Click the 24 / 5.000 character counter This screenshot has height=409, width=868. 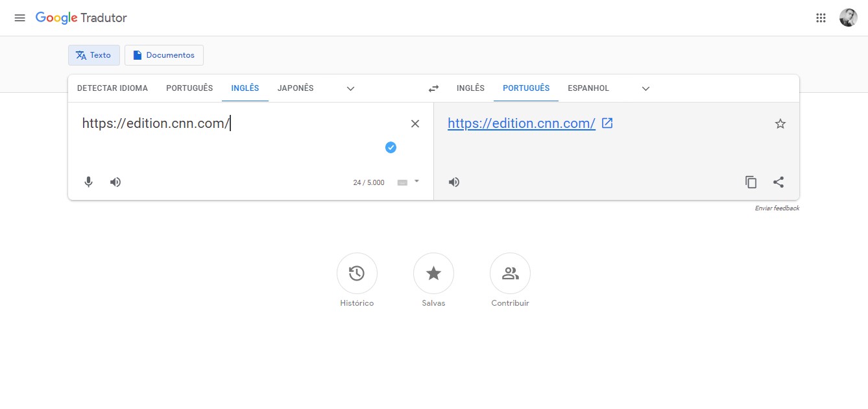click(368, 182)
